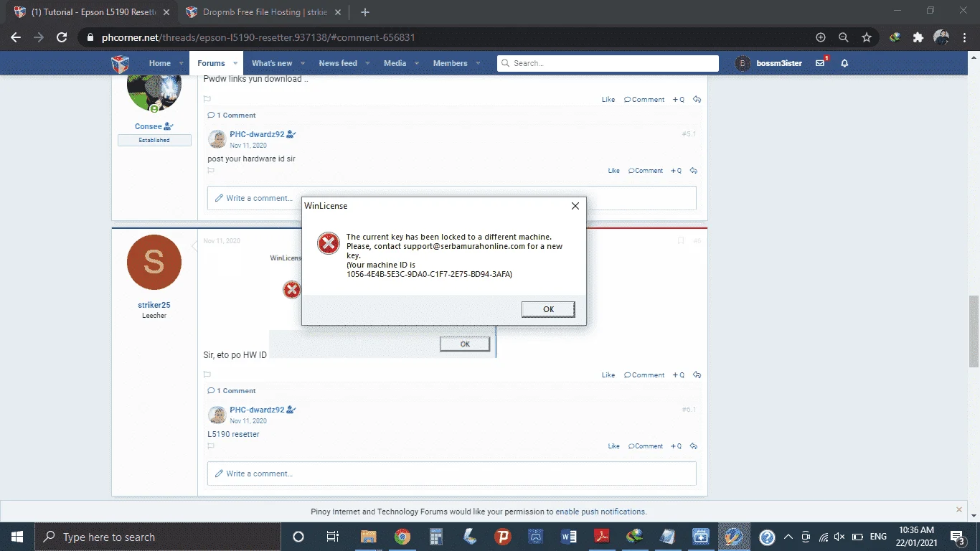Dismiss the push notifications banner
980x551 pixels.
pyautogui.click(x=959, y=509)
